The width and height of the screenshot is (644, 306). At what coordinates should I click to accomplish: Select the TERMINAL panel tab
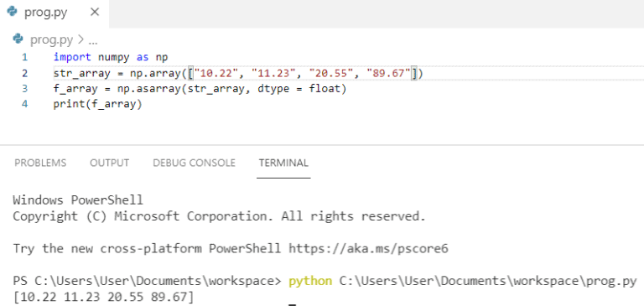(283, 163)
